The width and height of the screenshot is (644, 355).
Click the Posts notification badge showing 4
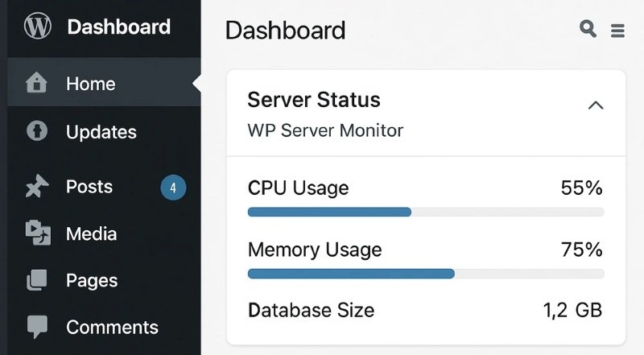[173, 188]
